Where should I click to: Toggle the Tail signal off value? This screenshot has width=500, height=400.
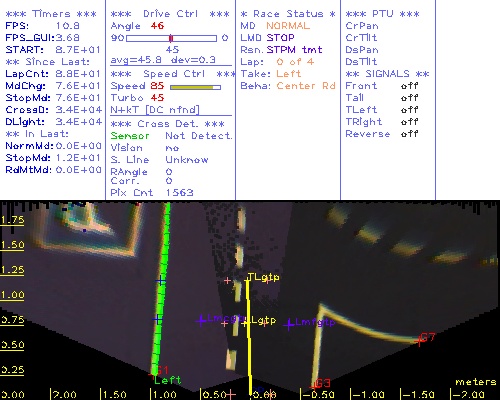[x=409, y=98]
